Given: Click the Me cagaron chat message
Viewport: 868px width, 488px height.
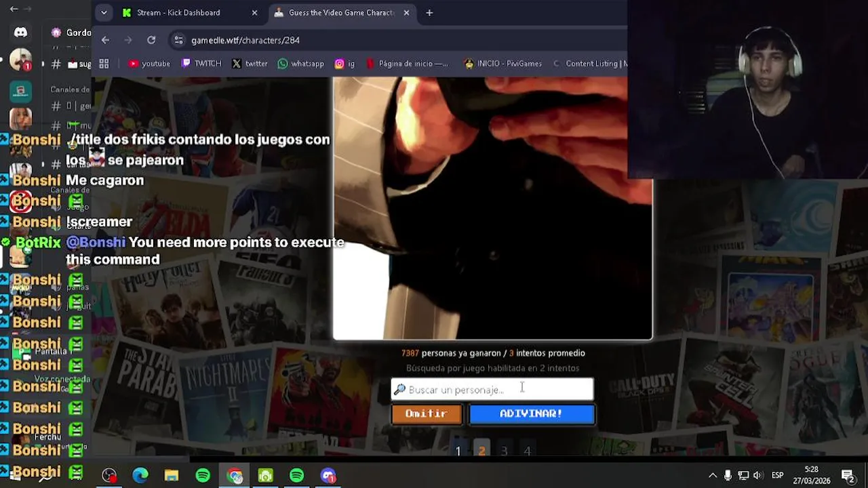Looking at the screenshot, I should [x=104, y=180].
